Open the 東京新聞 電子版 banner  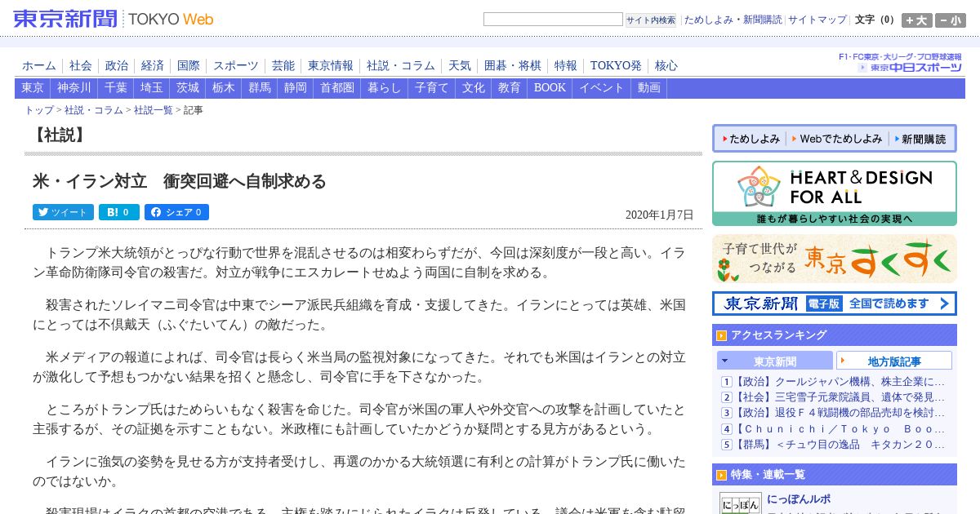point(835,304)
